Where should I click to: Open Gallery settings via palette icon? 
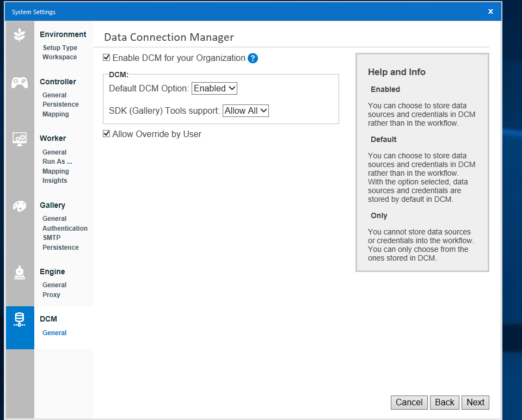[x=20, y=206]
